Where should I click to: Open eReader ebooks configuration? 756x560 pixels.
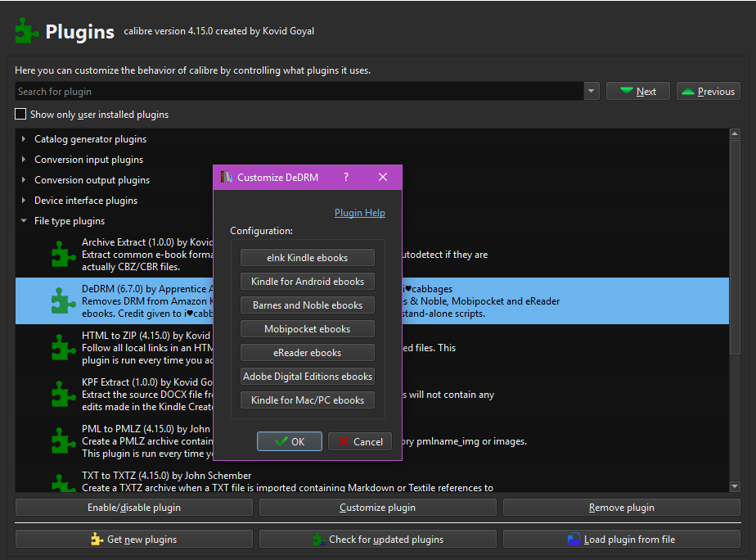(x=308, y=353)
